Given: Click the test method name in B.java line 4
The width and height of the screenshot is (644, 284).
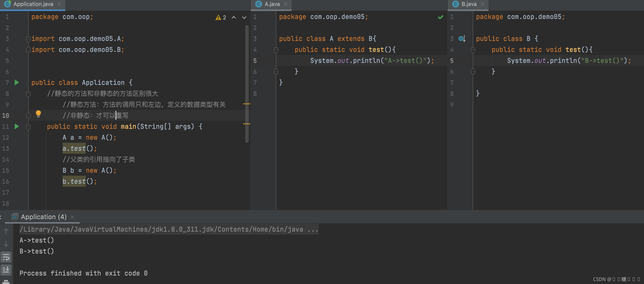Looking at the screenshot, I should (573, 50).
